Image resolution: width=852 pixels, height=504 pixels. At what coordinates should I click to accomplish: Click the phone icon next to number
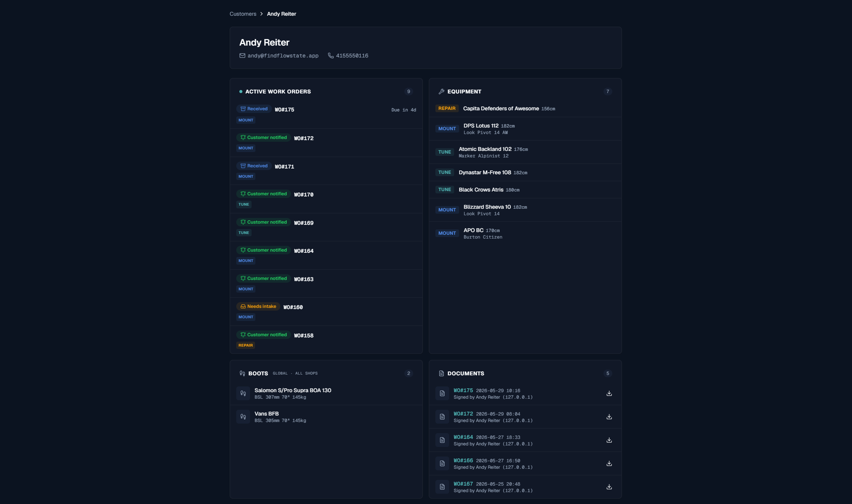(x=331, y=56)
